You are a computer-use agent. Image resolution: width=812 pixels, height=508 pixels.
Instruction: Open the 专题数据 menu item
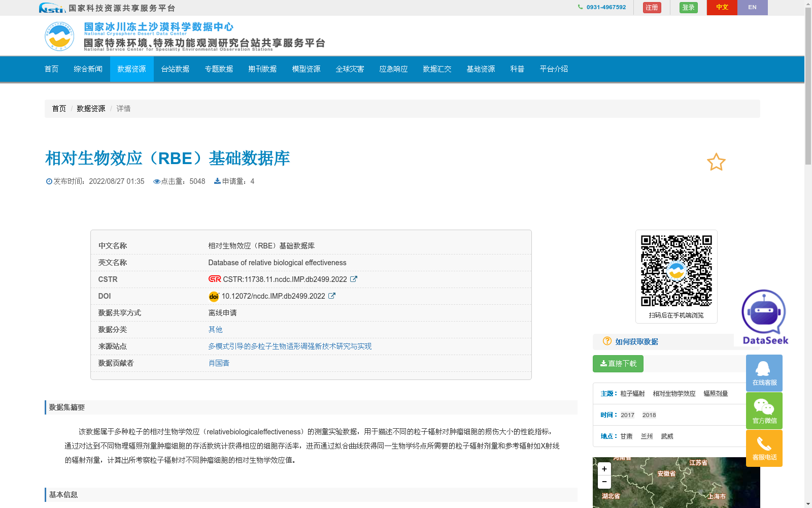click(219, 69)
